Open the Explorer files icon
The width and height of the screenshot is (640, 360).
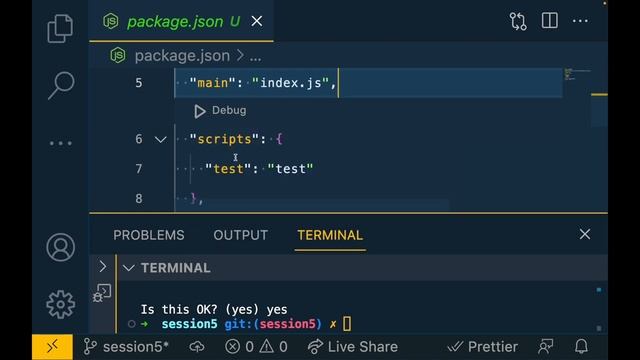point(60,29)
